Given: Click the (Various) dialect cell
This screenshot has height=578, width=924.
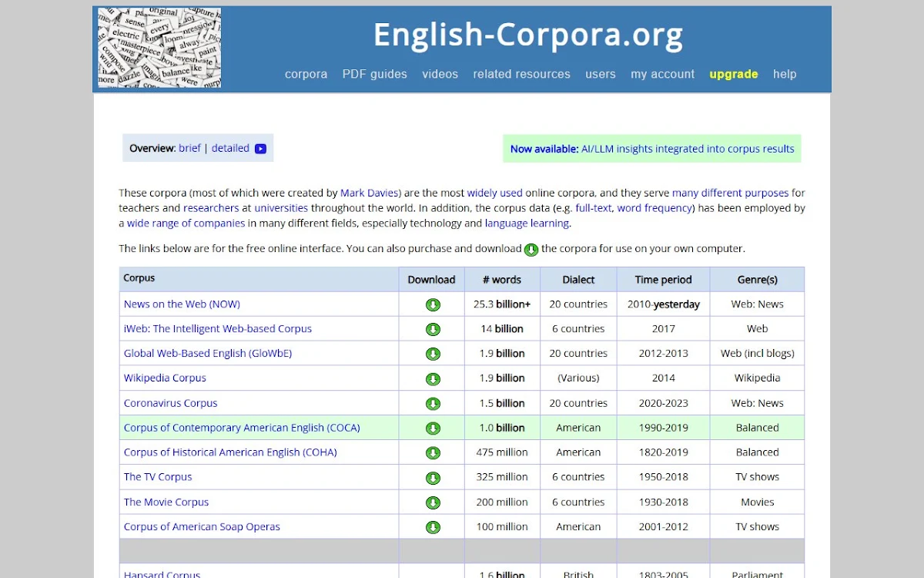Looking at the screenshot, I should [x=578, y=378].
